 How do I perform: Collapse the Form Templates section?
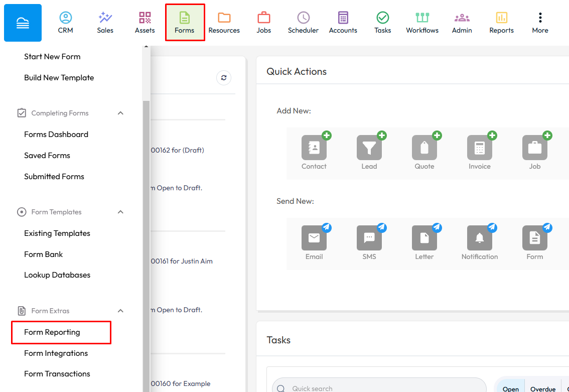[121, 212]
